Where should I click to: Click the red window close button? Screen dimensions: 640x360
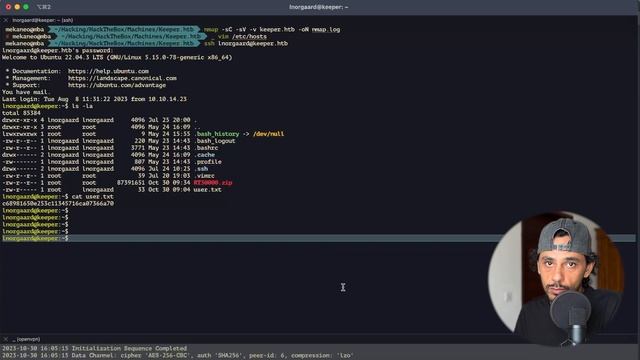[8, 7]
